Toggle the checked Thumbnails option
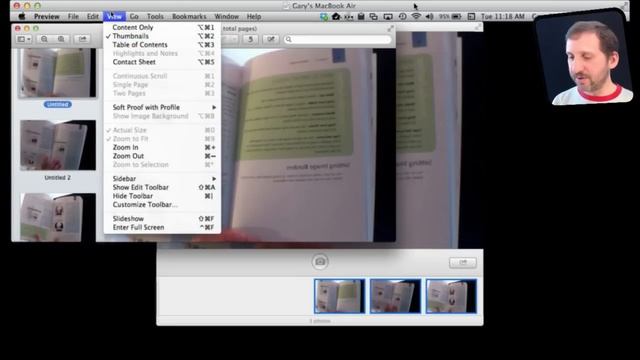Screen dimensions: 640x360 pyautogui.click(x=162, y=36)
